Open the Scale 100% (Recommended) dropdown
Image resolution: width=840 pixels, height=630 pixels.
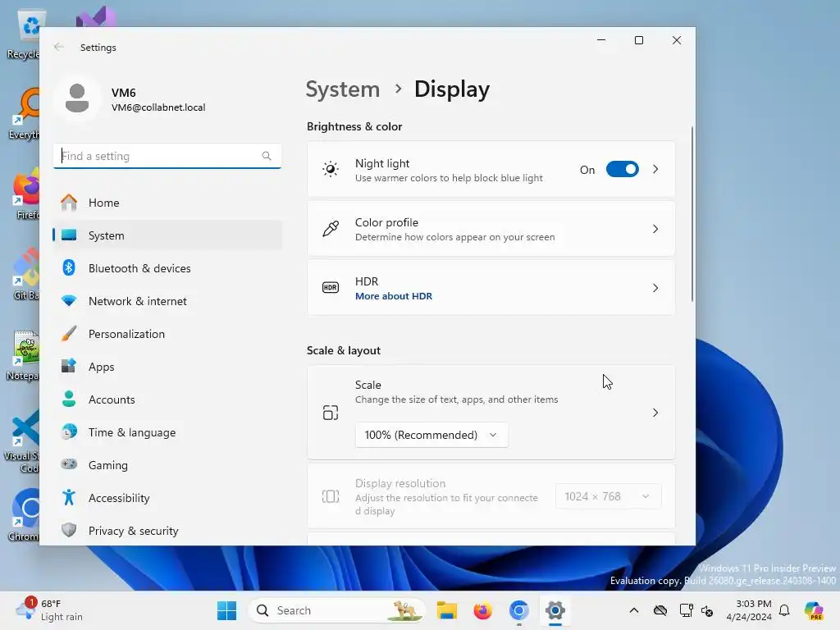click(x=431, y=435)
